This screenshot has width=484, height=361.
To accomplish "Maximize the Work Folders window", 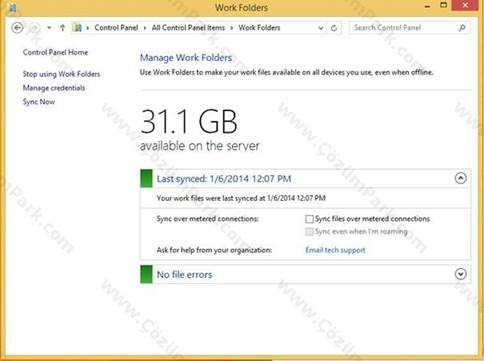I will 444,5.
